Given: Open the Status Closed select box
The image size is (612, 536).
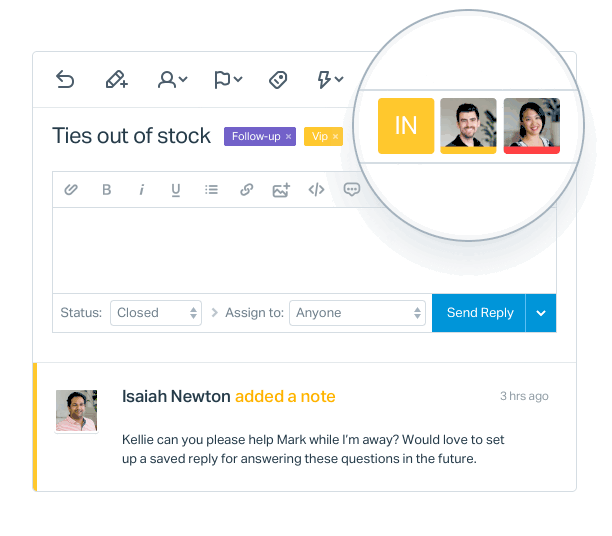Looking at the screenshot, I should click(156, 313).
